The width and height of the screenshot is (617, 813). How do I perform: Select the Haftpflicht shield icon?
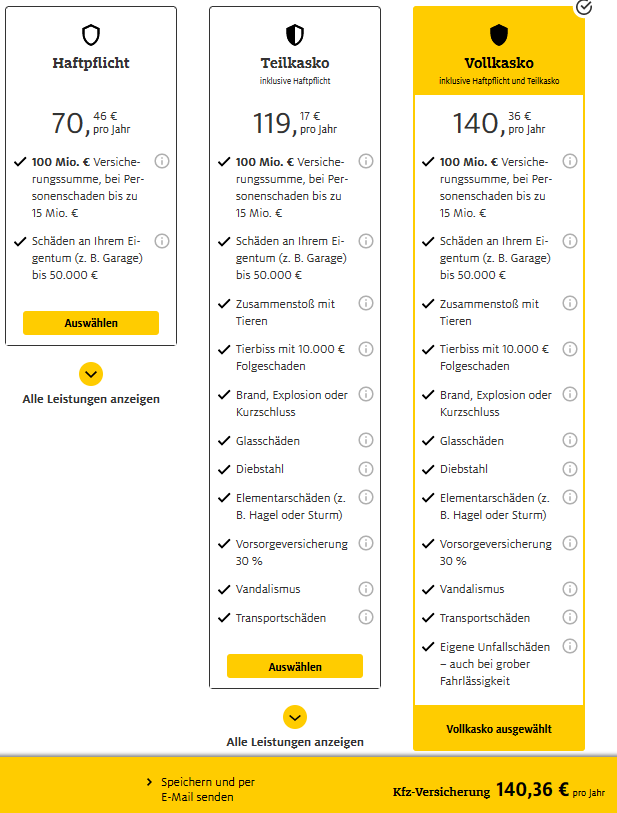click(91, 35)
